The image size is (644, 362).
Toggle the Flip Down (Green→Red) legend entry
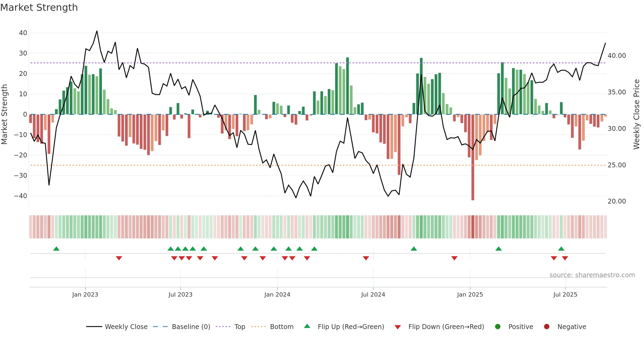(x=439, y=327)
